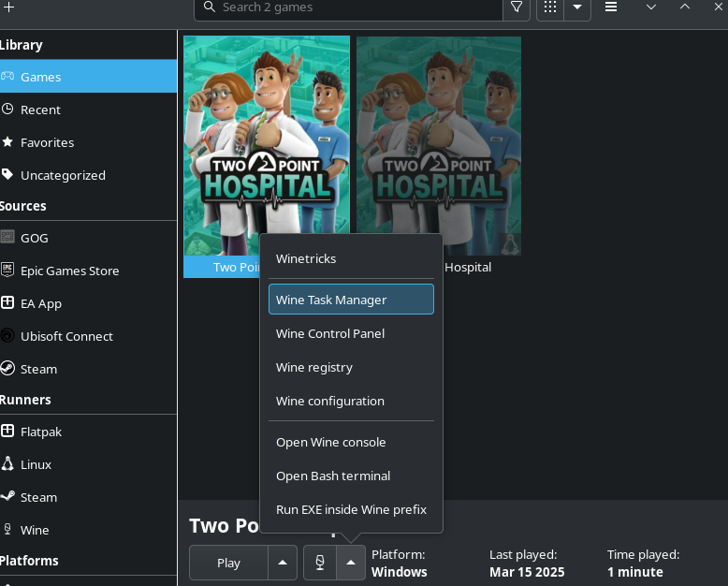Click the 'Mar 15 2025' last played value

point(527,572)
